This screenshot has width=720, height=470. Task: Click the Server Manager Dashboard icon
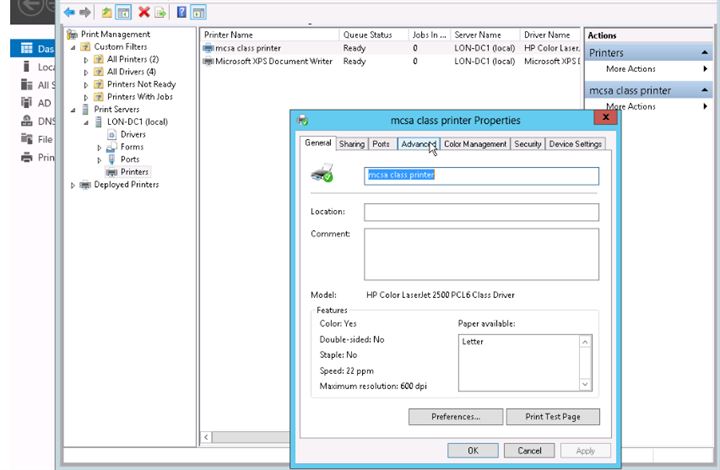point(27,48)
